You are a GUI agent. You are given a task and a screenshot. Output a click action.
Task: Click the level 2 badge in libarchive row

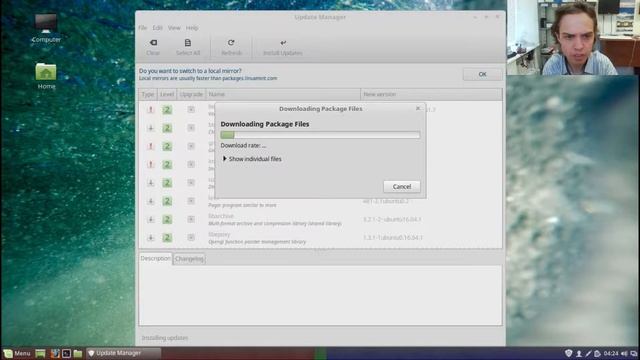point(167,219)
